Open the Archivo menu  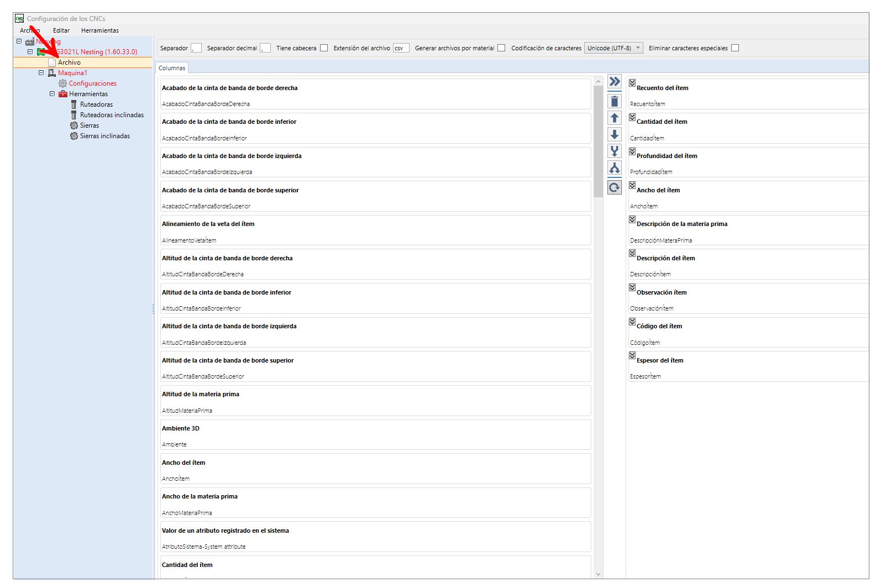(x=30, y=30)
